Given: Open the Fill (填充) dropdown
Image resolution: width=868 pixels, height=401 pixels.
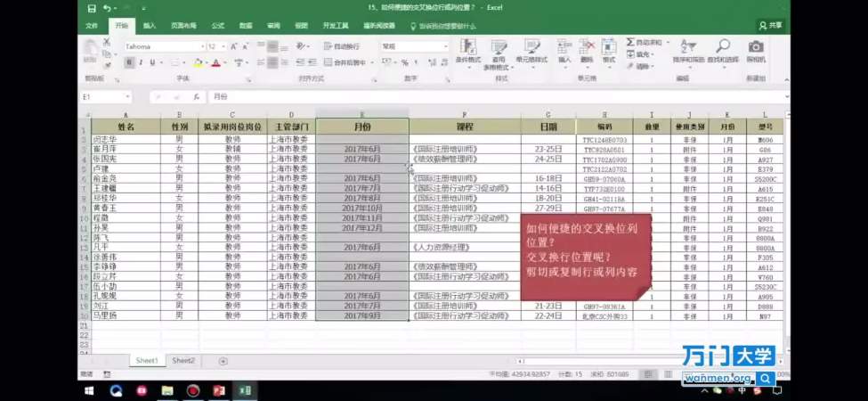Looking at the screenshot, I should [x=641, y=54].
